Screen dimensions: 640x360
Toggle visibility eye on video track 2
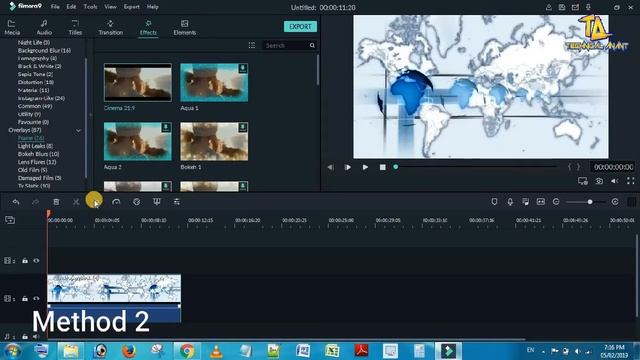pos(36,260)
